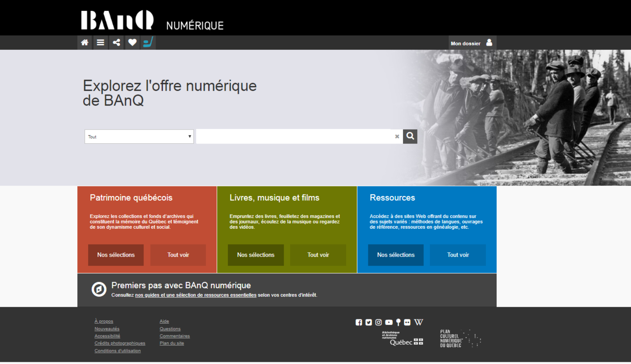Open the Conditions d'utilisation link
This screenshot has height=364, width=631.
click(118, 350)
